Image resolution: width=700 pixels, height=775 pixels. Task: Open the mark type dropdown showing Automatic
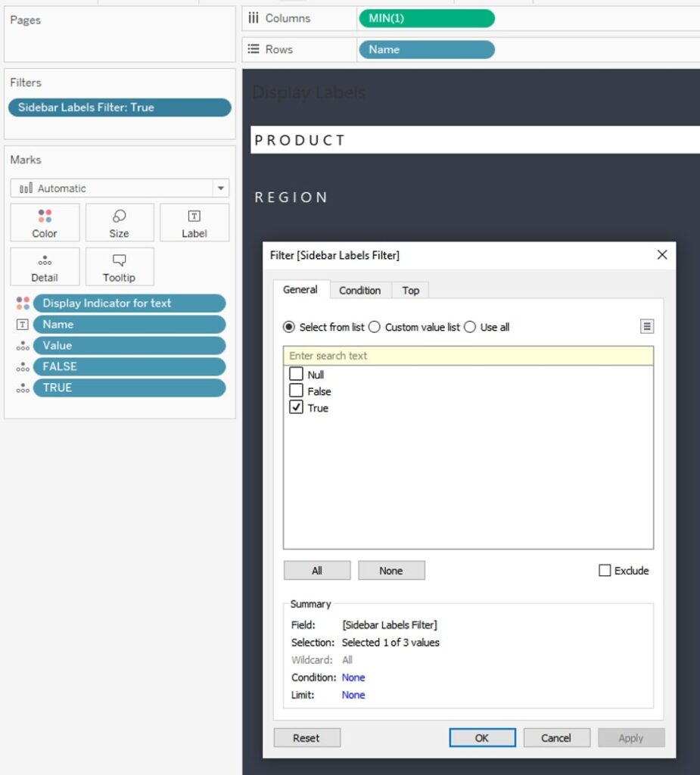(220, 188)
